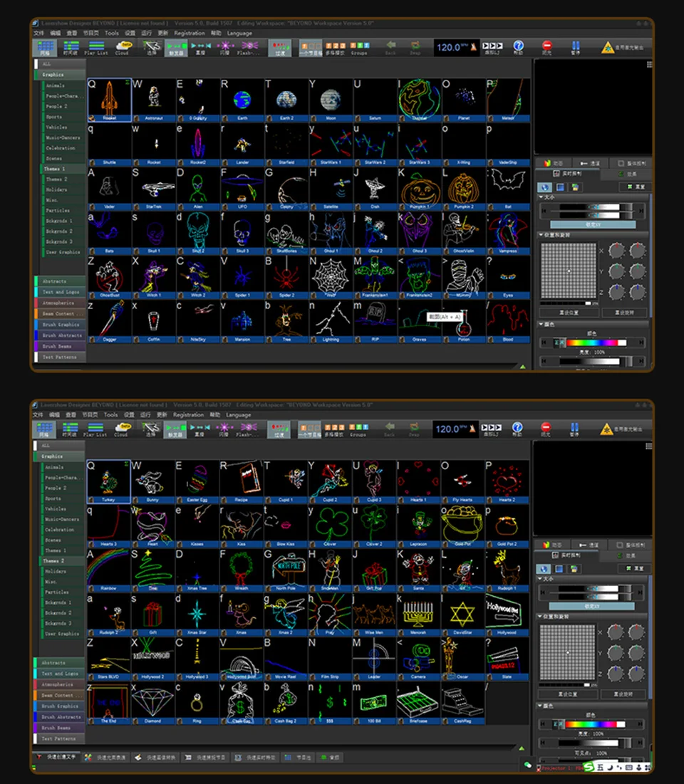684x784 pixels.
Task: Click the Help icon in bottom window toolbar
Action: (x=517, y=429)
